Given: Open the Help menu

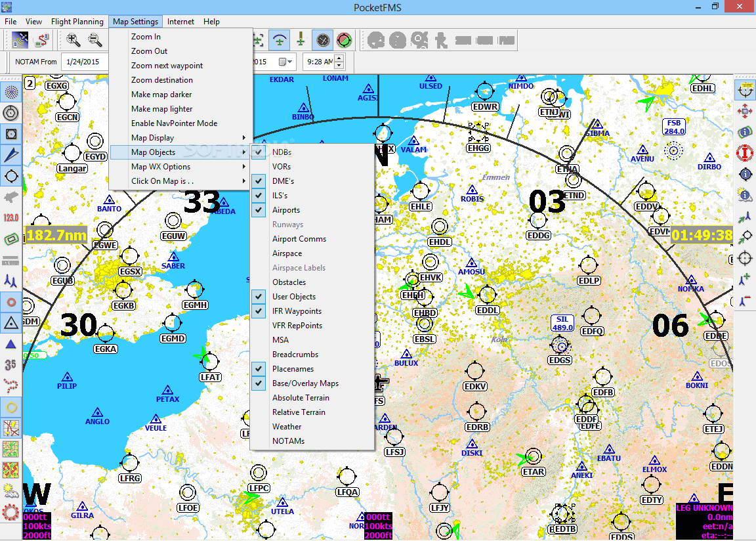Looking at the screenshot, I should point(211,21).
